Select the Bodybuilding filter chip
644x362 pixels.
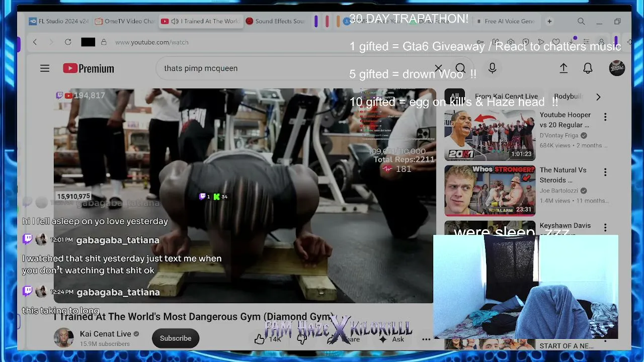(568, 97)
